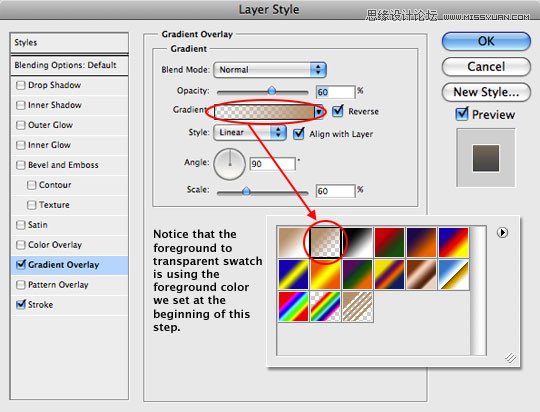This screenshot has height=412, width=540.
Task: Uncheck the Reverse gradient checkbox
Action: click(338, 111)
